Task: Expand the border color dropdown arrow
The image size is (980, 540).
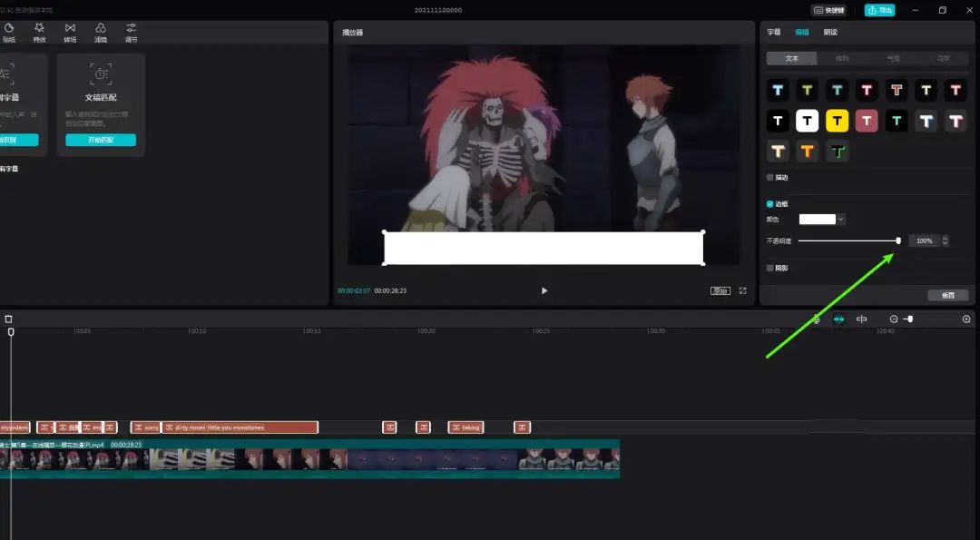Action: pyautogui.click(x=840, y=220)
